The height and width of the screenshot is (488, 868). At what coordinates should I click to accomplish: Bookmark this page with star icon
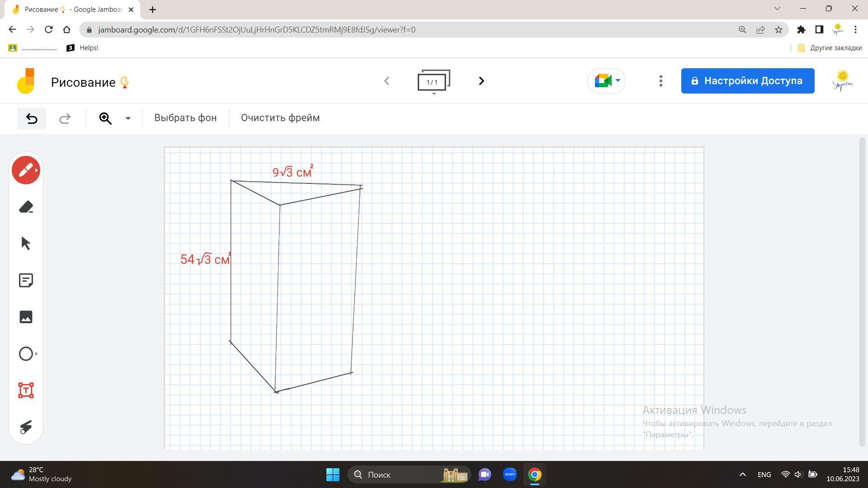(x=778, y=30)
